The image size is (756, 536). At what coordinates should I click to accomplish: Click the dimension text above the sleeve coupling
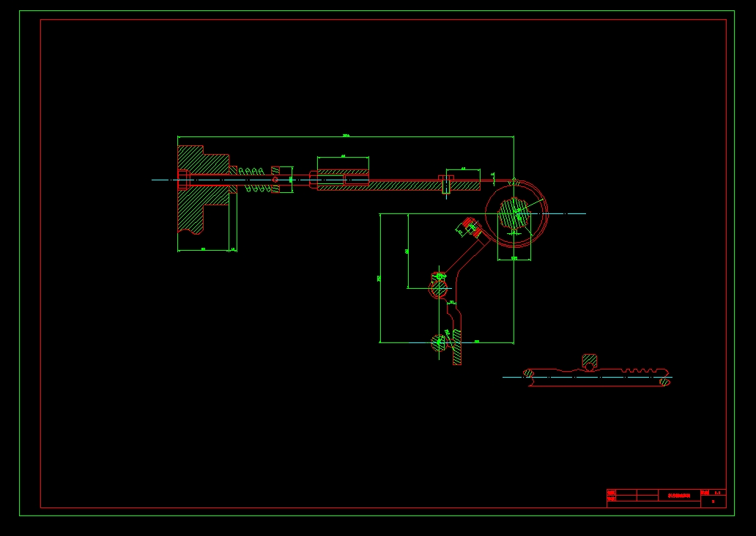click(343, 156)
